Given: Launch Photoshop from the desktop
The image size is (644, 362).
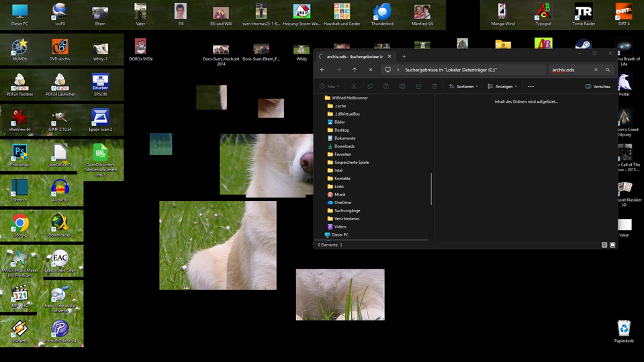Looking at the screenshot, I should (x=19, y=156).
